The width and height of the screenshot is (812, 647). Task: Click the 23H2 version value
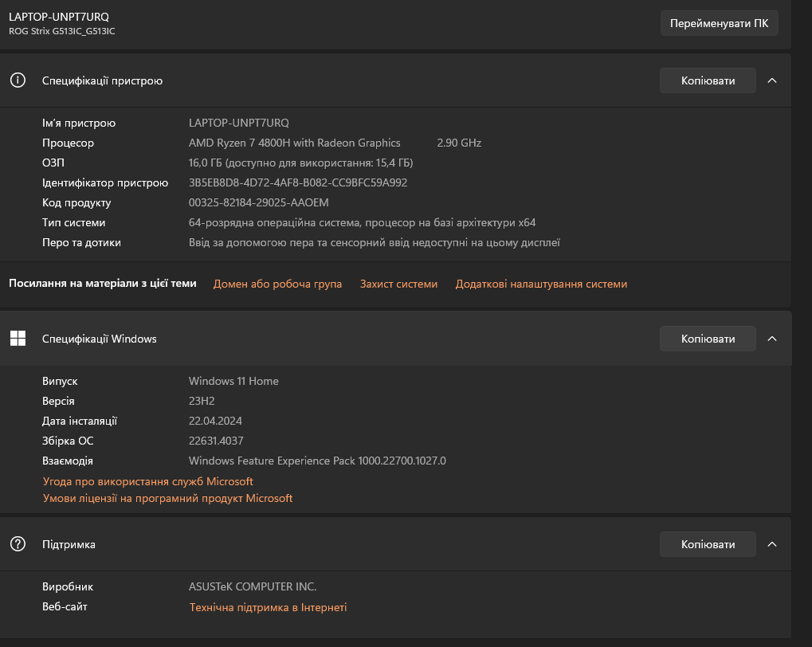pyautogui.click(x=202, y=401)
